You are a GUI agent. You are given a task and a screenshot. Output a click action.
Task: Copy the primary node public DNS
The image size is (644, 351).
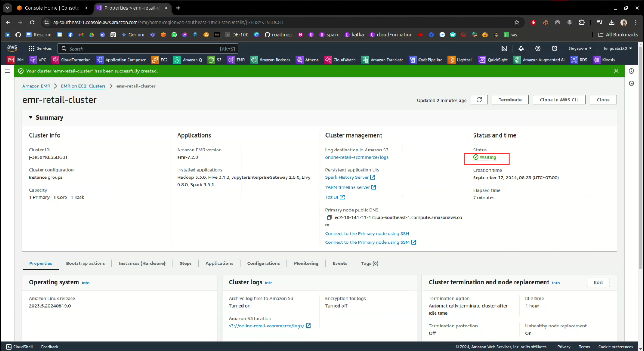[329, 217]
